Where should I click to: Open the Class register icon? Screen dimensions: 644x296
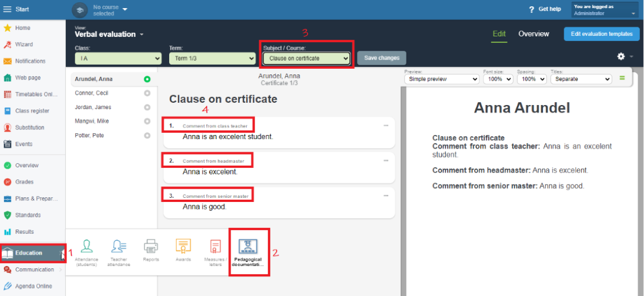point(7,111)
